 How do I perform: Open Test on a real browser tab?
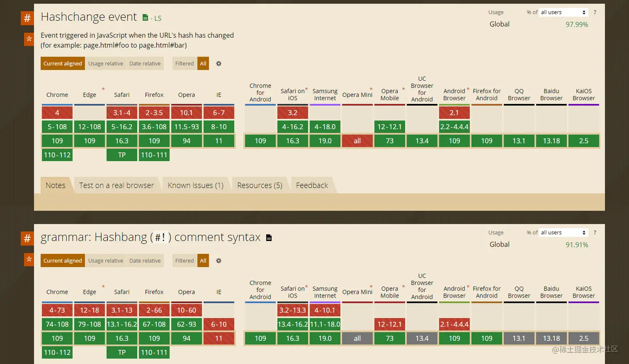click(116, 185)
